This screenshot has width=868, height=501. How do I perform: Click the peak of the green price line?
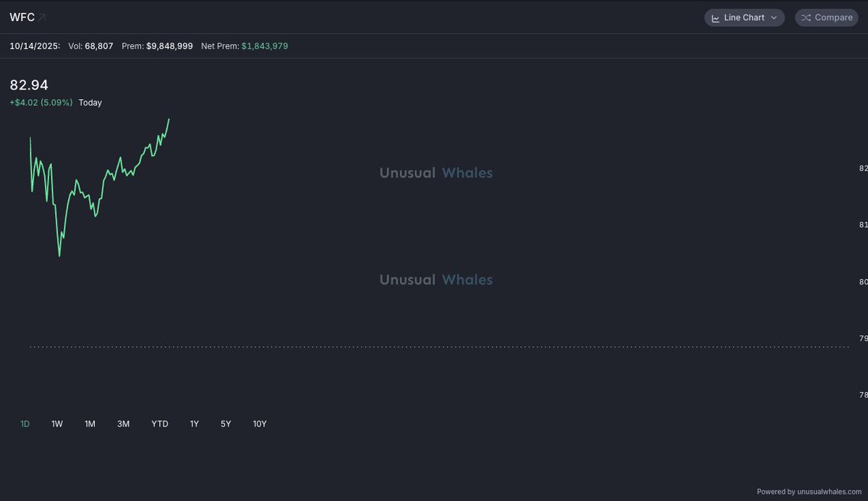169,119
